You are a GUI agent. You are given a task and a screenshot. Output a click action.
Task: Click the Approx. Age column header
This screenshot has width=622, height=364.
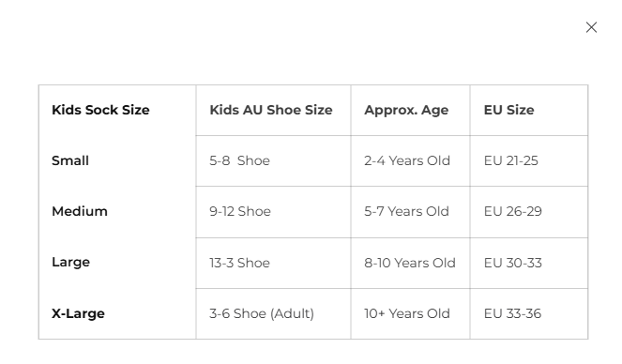point(406,110)
